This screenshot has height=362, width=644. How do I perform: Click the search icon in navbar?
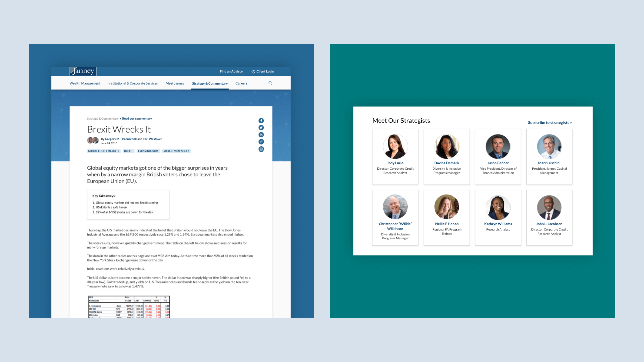(x=271, y=83)
